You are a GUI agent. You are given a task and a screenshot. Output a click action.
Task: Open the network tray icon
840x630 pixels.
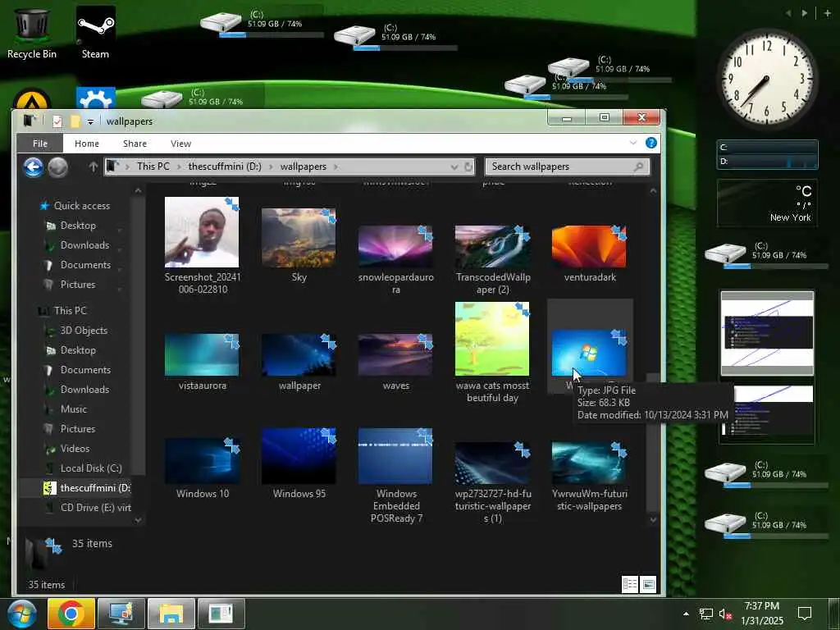(x=706, y=614)
